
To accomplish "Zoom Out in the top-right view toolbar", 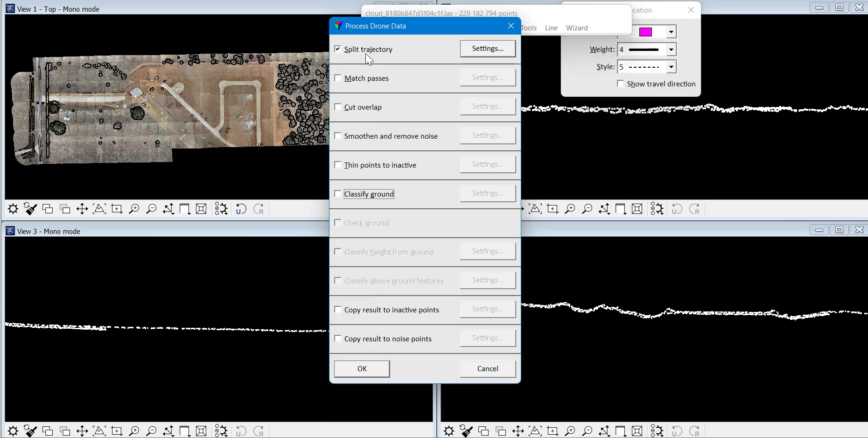I will coord(587,209).
